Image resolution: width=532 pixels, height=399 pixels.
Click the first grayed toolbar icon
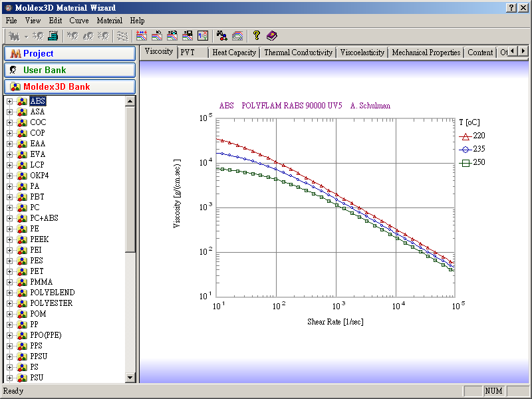tap(14, 36)
